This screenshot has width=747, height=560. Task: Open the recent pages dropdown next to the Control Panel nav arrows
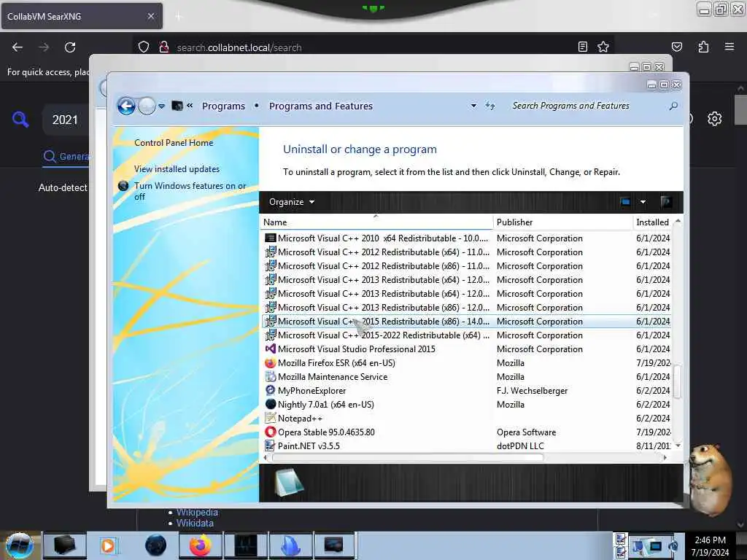tap(162, 106)
